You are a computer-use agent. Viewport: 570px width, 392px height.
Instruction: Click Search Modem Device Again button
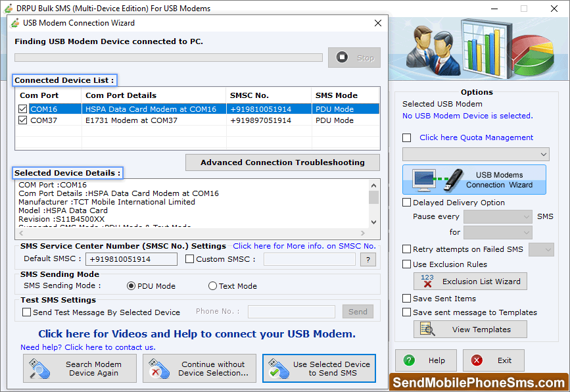(80, 368)
